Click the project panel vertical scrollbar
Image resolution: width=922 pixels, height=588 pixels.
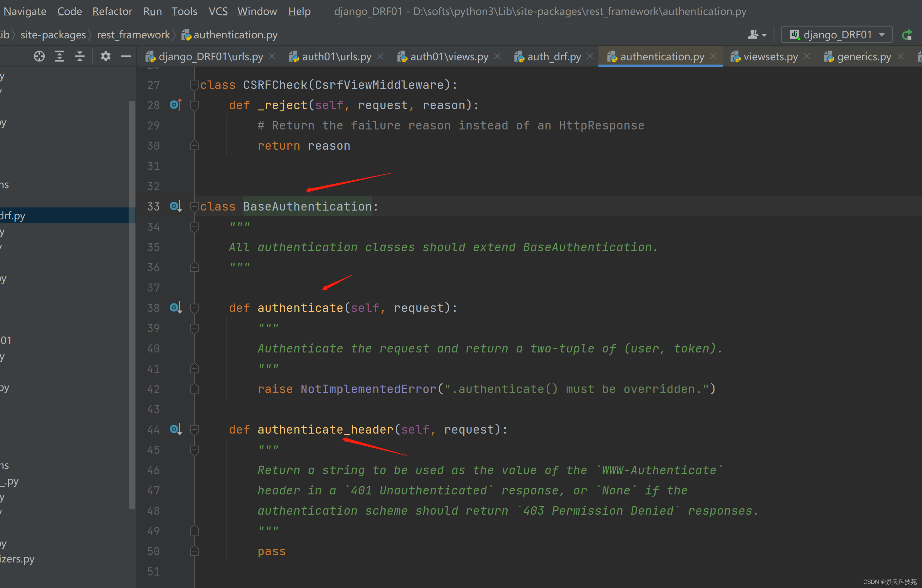click(133, 305)
